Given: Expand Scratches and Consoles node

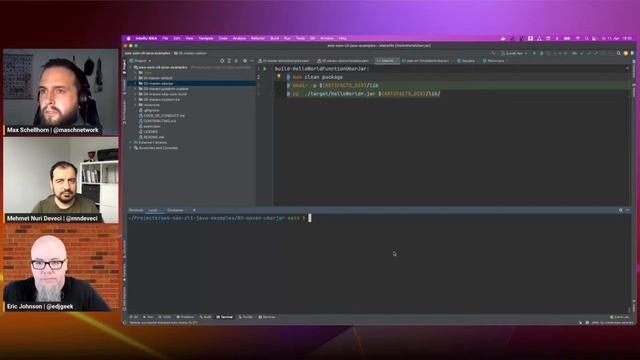Looking at the screenshot, I should (131, 148).
